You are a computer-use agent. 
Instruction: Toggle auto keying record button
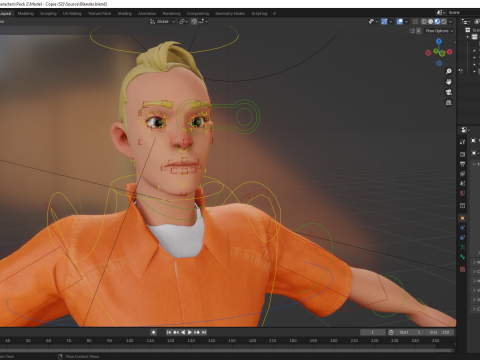153,332
